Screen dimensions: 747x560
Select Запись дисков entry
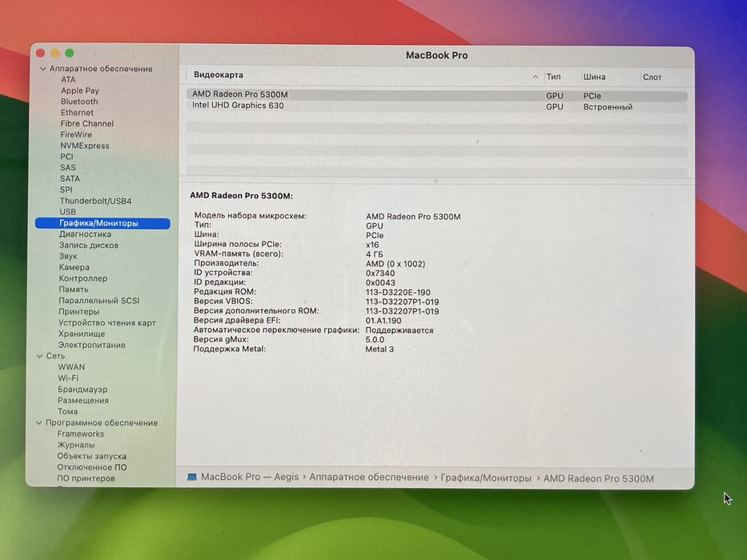(89, 246)
